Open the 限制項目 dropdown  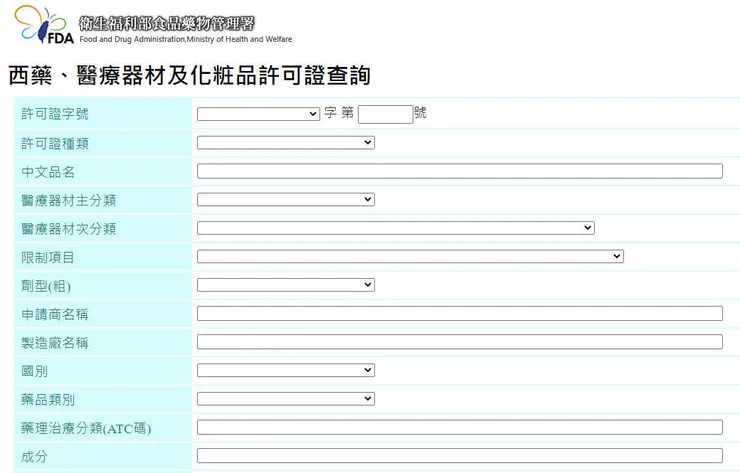(x=410, y=256)
